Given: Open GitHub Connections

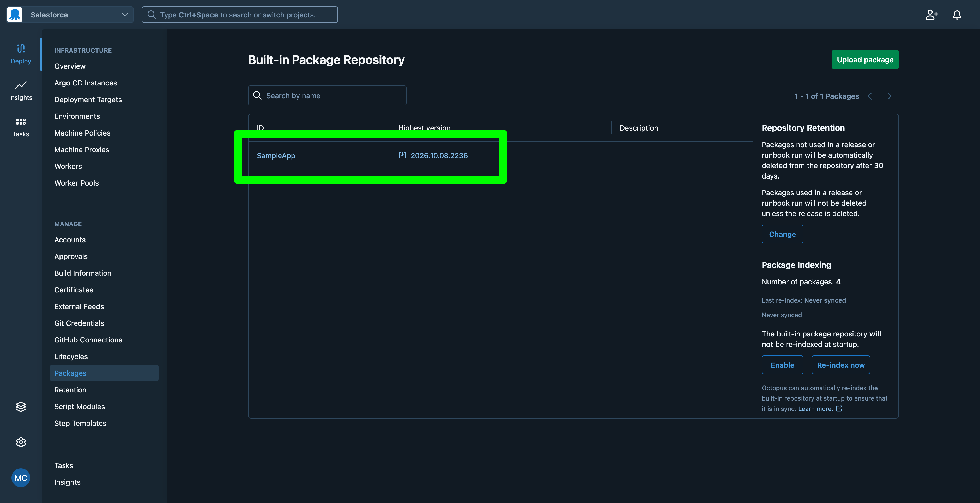Looking at the screenshot, I should (x=88, y=340).
